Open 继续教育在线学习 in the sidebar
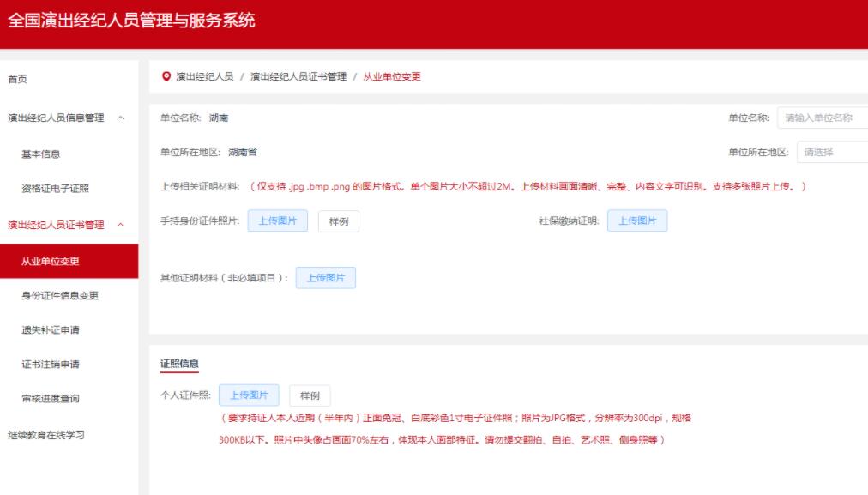868x495 pixels. point(46,435)
